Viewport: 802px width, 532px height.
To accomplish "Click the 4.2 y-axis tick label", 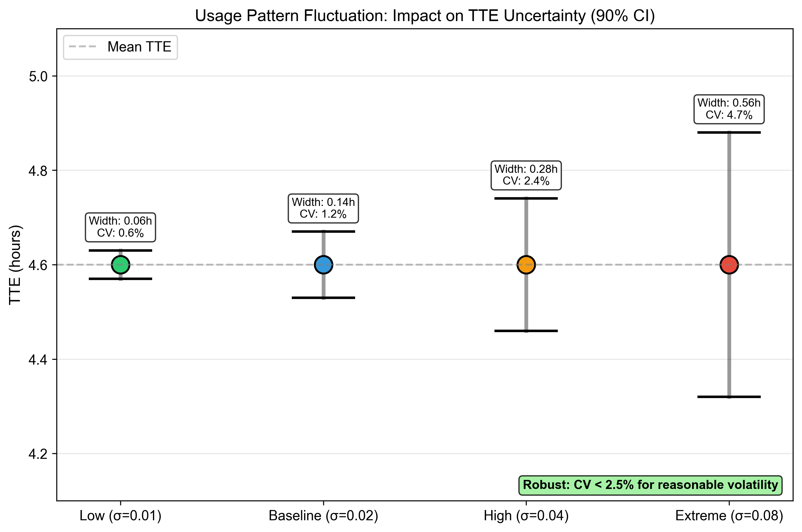I will coord(38,454).
